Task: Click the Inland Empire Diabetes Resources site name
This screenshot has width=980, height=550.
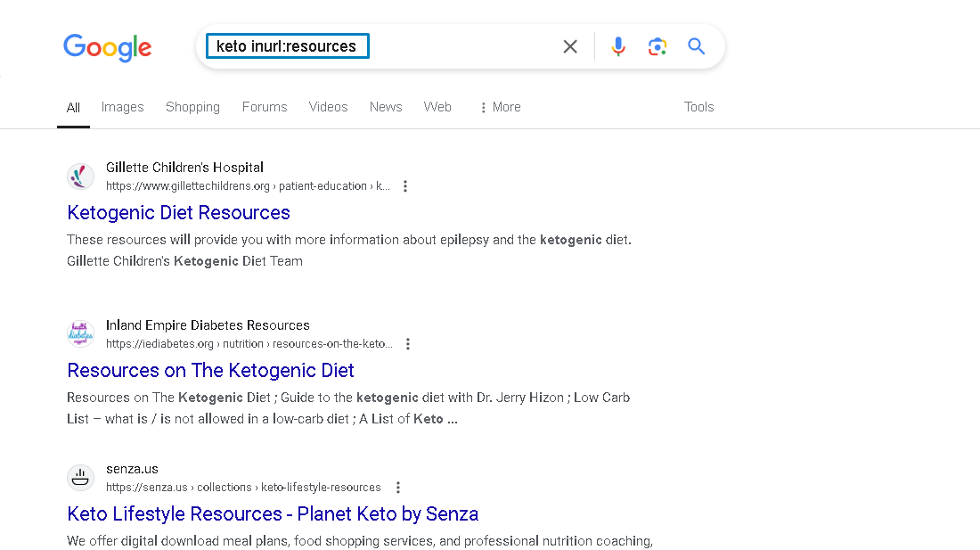Action: 208,325
